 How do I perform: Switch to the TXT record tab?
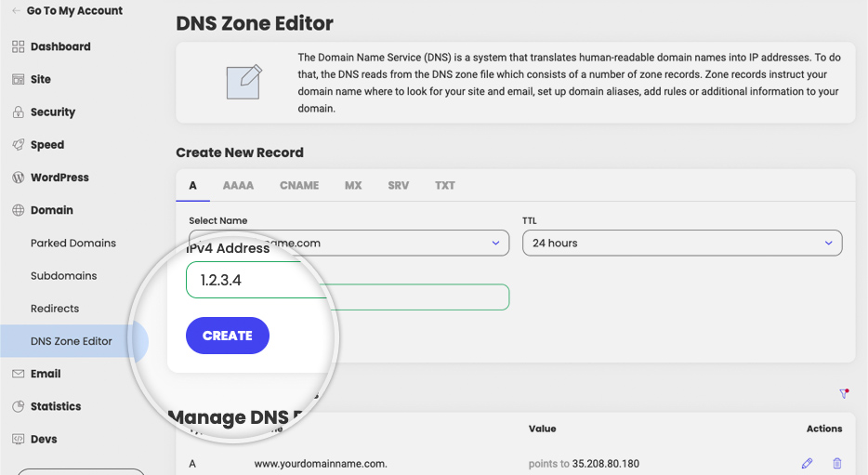click(444, 186)
